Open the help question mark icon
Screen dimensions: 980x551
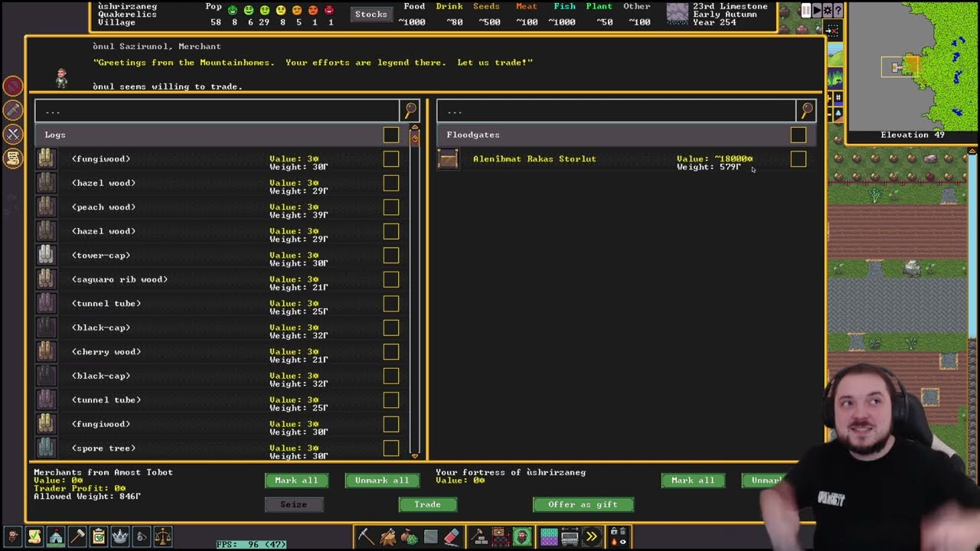click(x=839, y=11)
